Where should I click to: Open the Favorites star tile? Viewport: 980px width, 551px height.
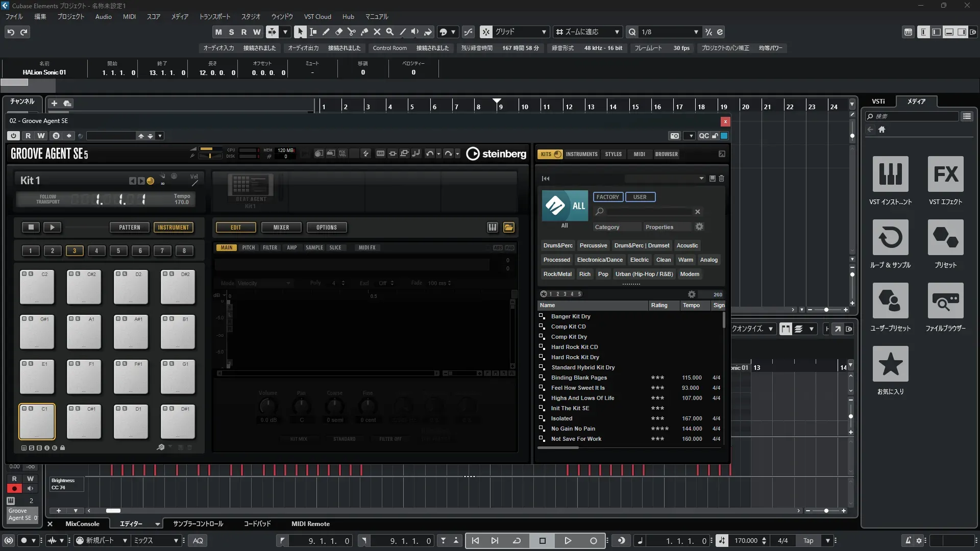pyautogui.click(x=890, y=364)
